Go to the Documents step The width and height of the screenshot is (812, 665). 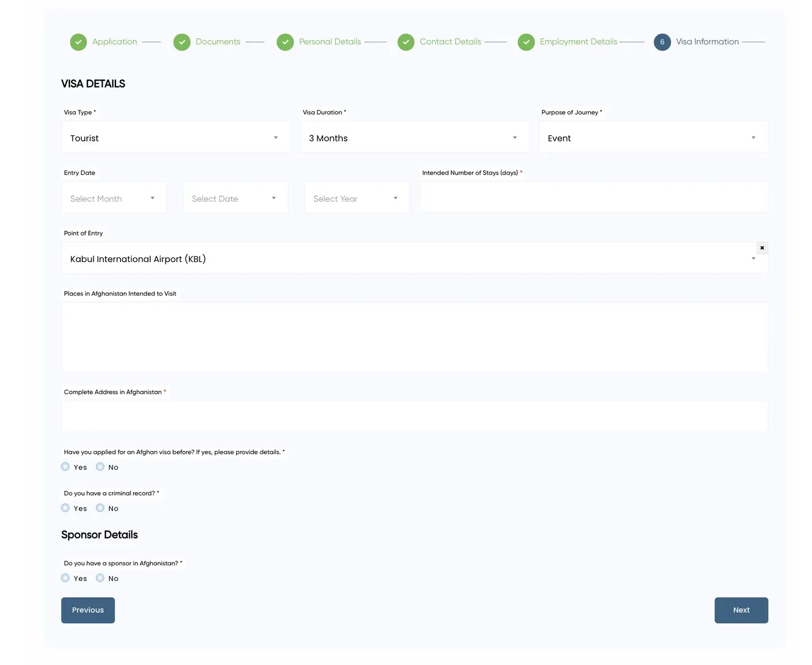point(218,42)
